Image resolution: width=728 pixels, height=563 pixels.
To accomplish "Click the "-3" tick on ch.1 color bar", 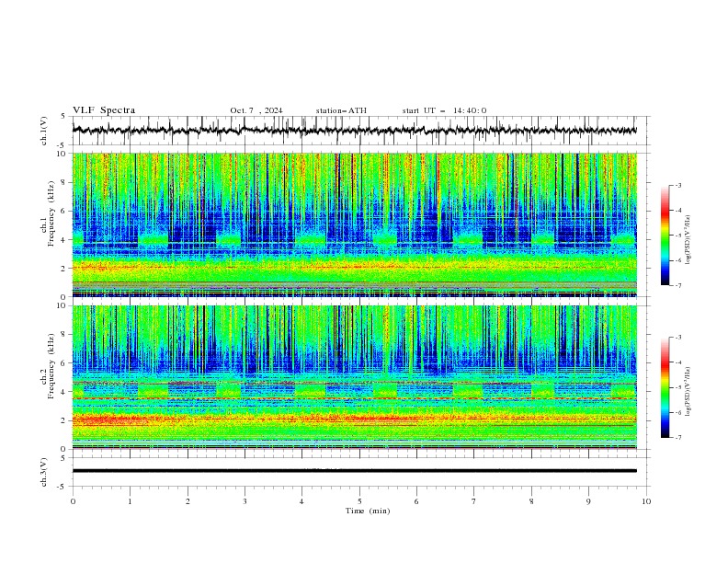I will (x=677, y=185).
